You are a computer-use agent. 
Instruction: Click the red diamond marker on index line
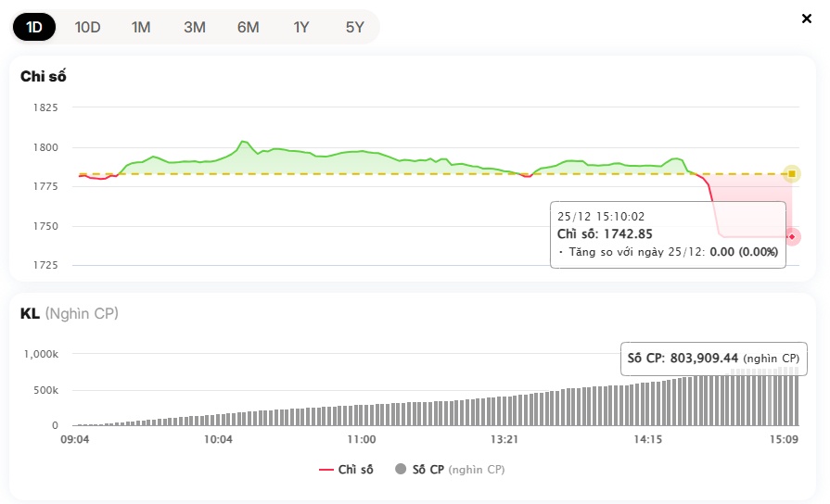(792, 237)
